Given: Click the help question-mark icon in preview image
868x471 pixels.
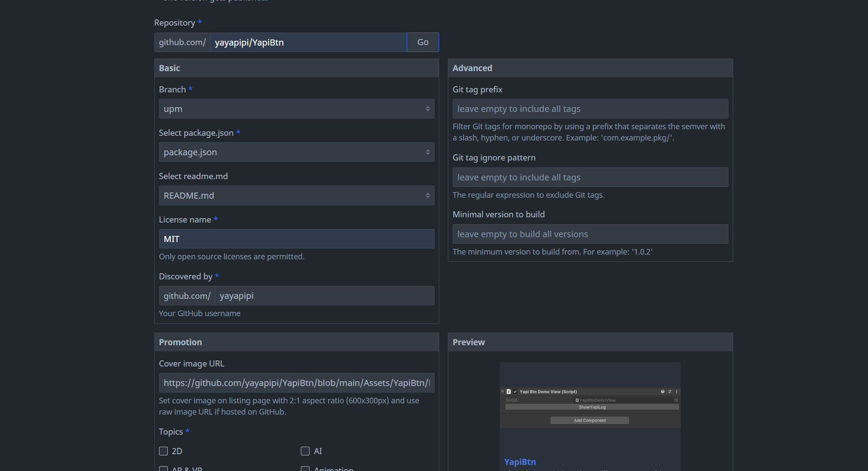Looking at the screenshot, I should click(662, 392).
